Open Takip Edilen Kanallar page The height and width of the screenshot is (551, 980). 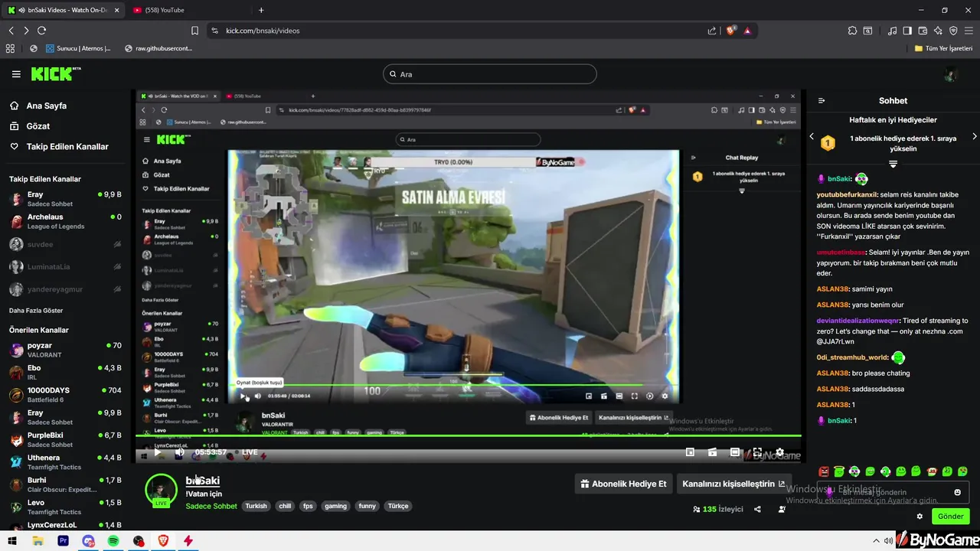click(59, 146)
